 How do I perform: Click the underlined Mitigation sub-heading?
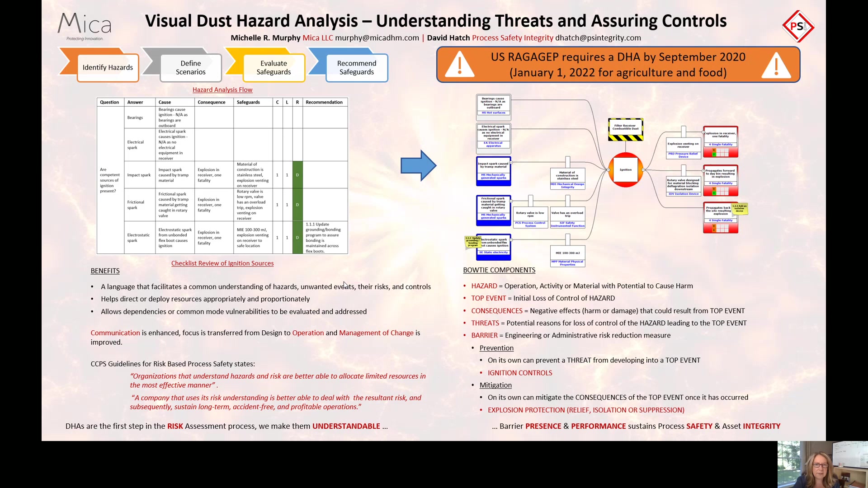pyautogui.click(x=495, y=385)
